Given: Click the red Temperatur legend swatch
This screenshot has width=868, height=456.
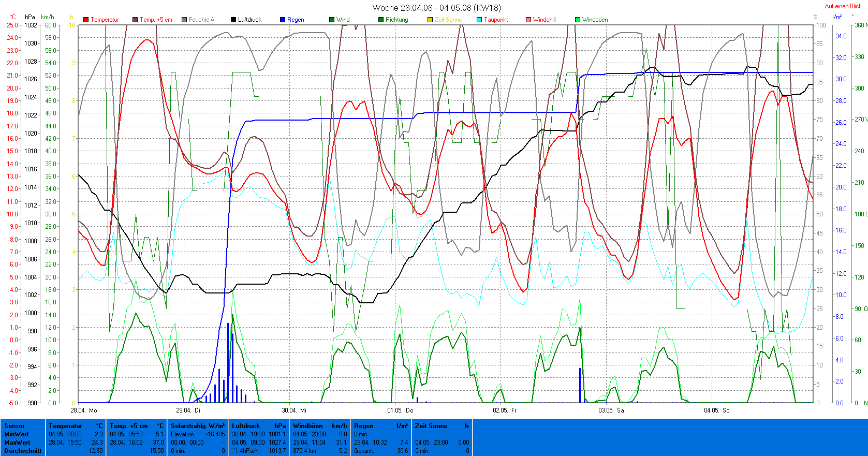Looking at the screenshot, I should [86, 20].
